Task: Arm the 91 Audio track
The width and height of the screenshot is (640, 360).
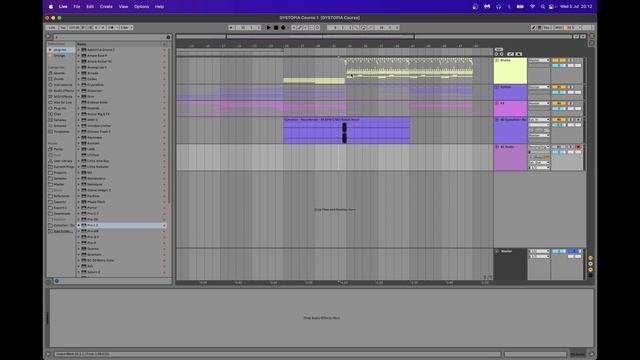Action: click(578, 147)
